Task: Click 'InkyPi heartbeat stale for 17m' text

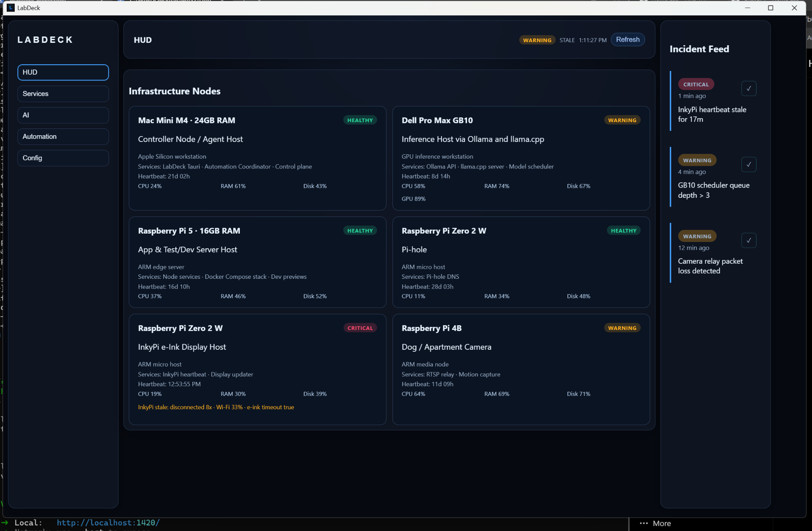Action: (712, 114)
